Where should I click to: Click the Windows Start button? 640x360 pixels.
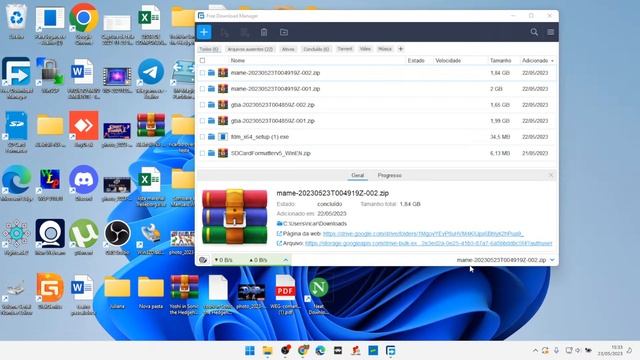[250, 350]
